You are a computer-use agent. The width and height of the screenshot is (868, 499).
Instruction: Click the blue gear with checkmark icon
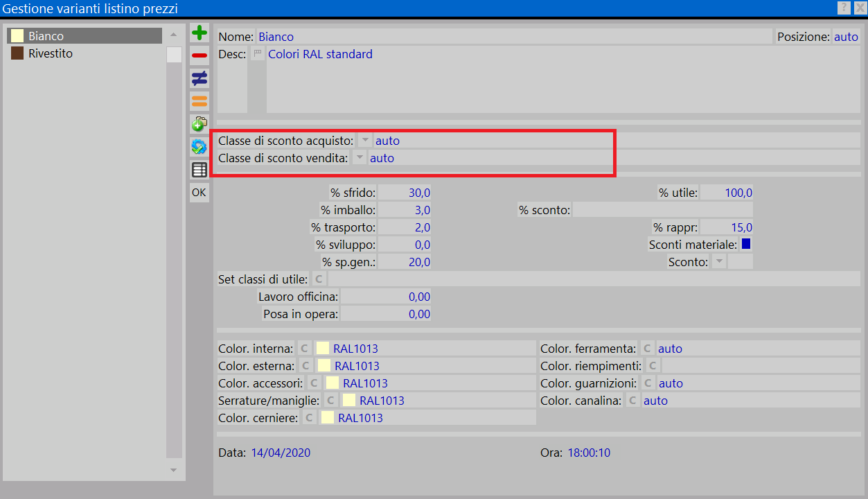click(x=199, y=147)
